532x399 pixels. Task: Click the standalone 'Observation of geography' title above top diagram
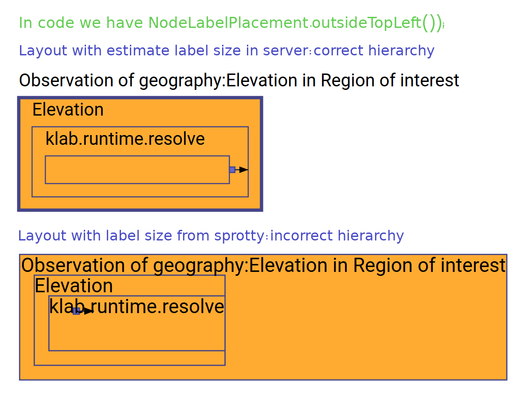tap(239, 81)
